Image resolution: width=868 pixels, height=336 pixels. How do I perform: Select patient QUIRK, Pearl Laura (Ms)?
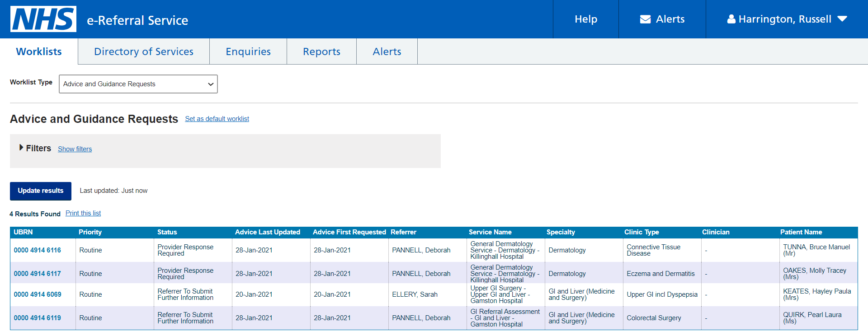point(812,318)
